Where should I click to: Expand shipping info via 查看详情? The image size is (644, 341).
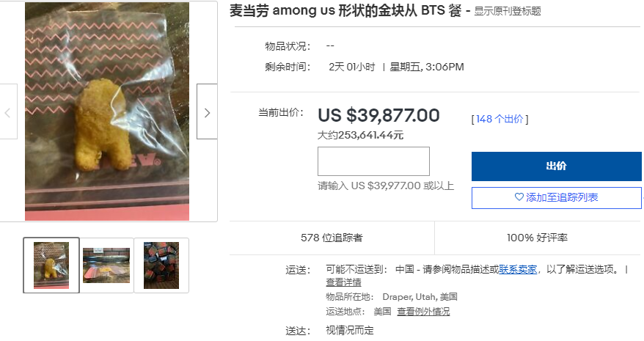pos(343,282)
